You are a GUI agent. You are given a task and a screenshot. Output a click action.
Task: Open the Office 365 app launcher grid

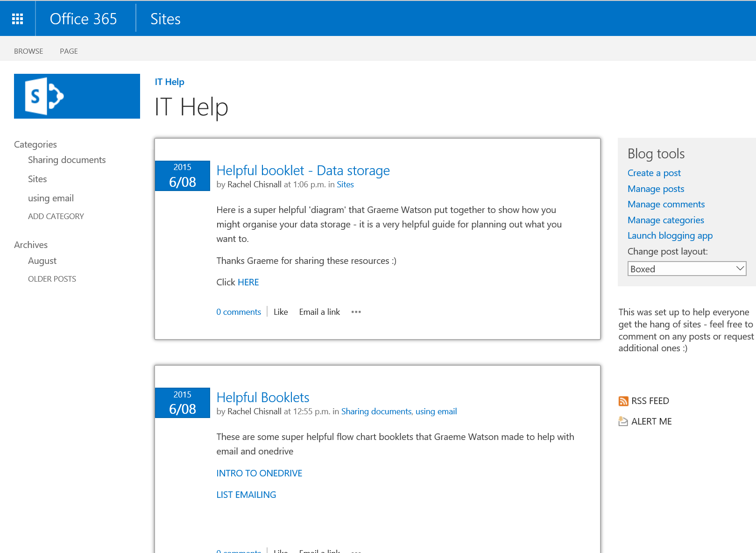click(17, 19)
